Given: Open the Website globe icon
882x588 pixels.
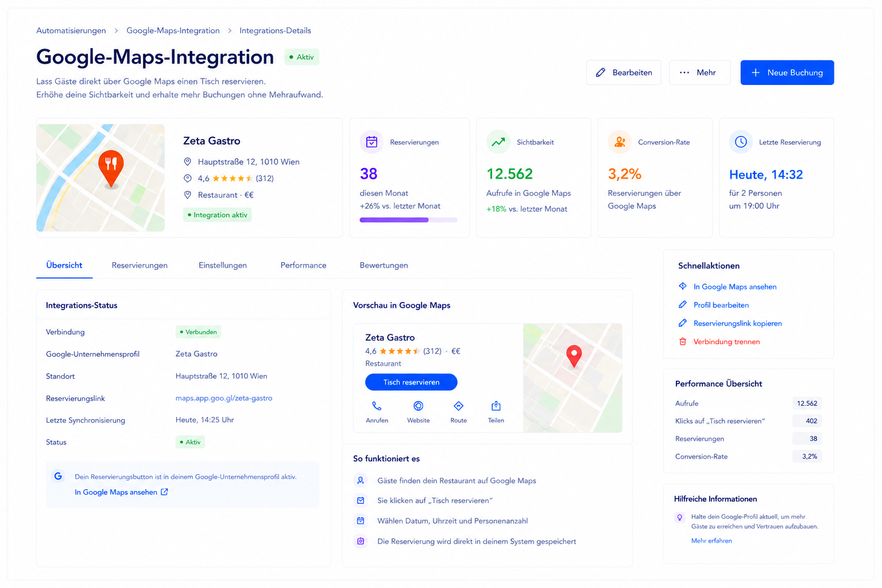Looking at the screenshot, I should click(419, 406).
